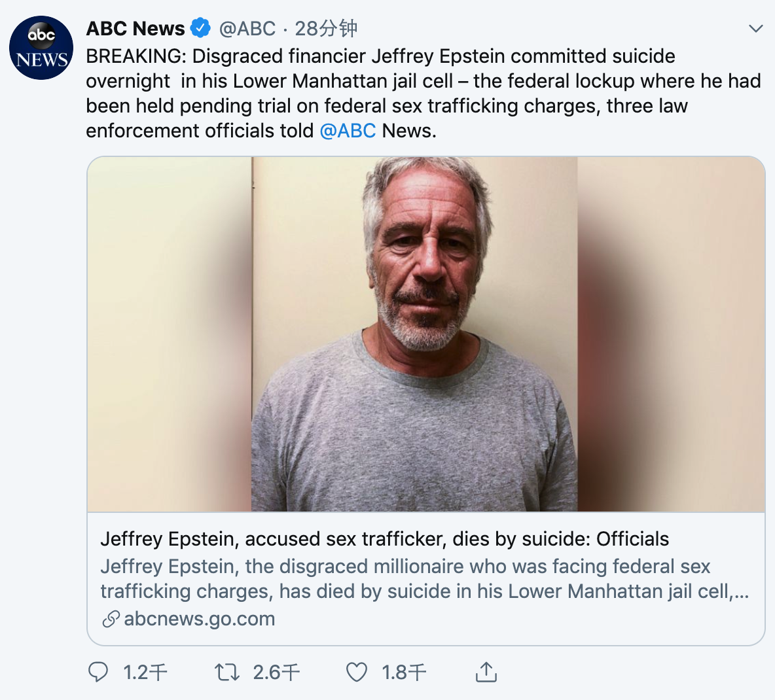Like the tweet with the heart icon
Screen dimensions: 775x700
tap(357, 672)
